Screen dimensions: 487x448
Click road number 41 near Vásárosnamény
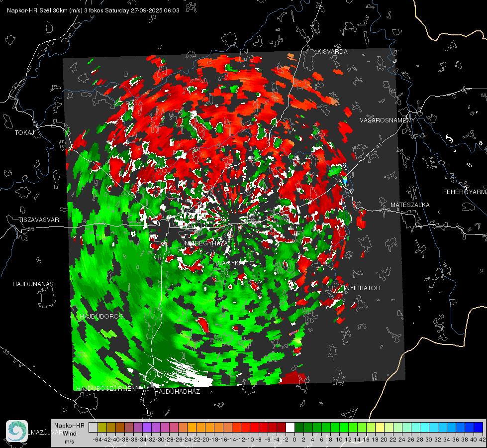tap(379, 145)
